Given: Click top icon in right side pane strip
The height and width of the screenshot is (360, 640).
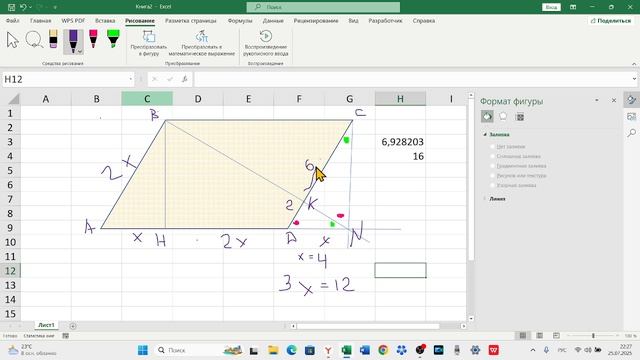Looking at the screenshot, I should click(x=631, y=100).
